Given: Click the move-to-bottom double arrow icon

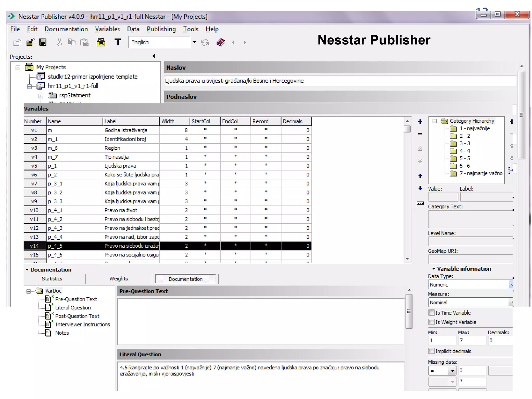Looking at the screenshot, I should (x=420, y=161).
